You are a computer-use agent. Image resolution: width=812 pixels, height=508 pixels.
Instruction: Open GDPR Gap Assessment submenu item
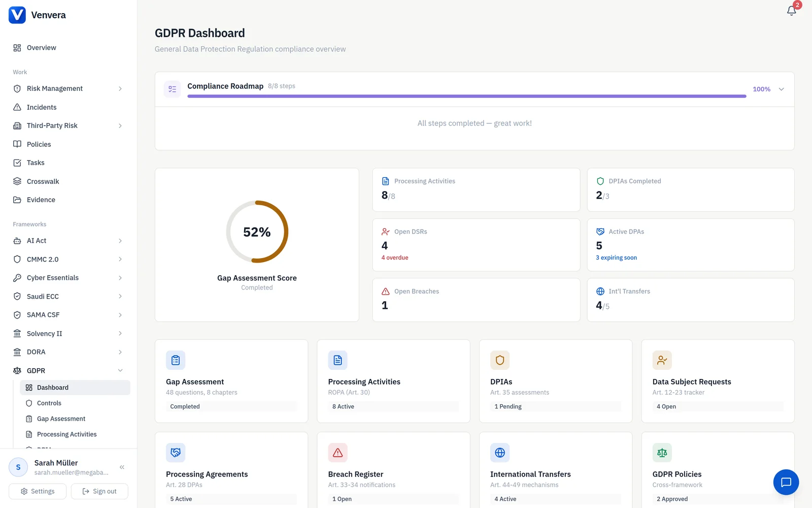click(x=75, y=419)
